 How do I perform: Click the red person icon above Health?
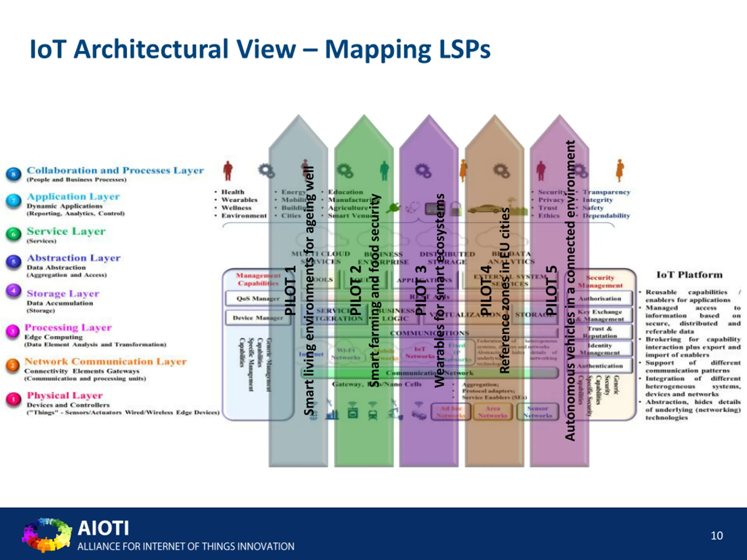coord(228,170)
